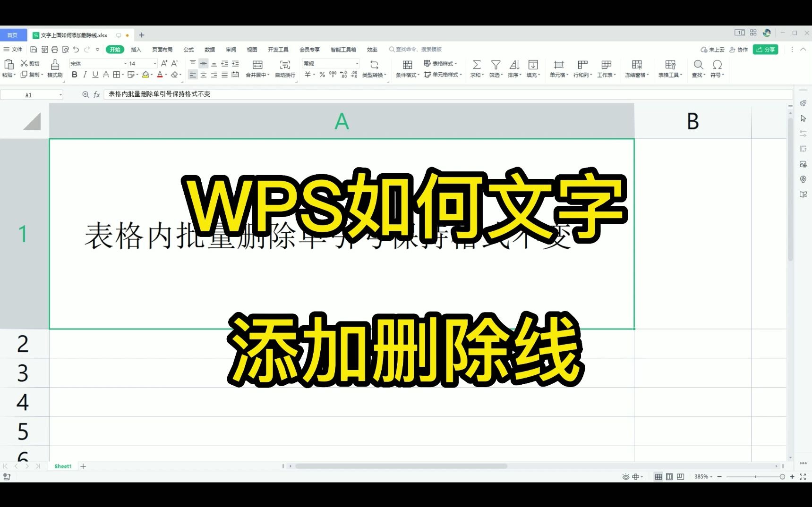
Task: Increase font size with A+ icon
Action: pos(164,63)
